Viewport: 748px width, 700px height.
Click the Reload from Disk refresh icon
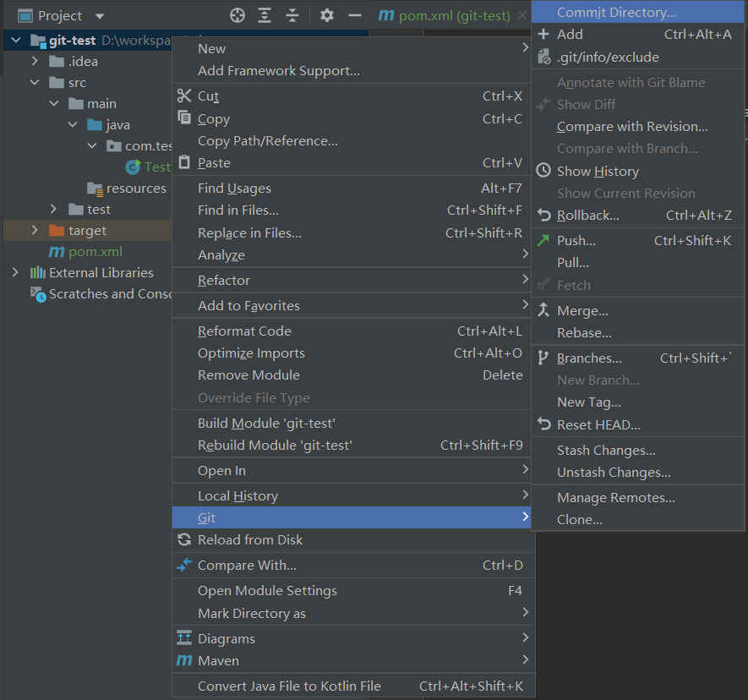click(x=184, y=539)
